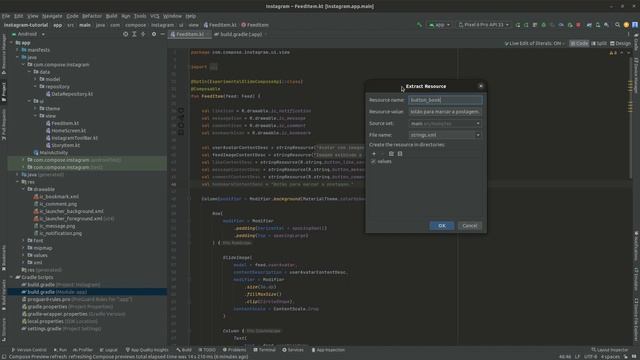The width and height of the screenshot is (640, 360).
Task: Click the yellow account avatar icon
Action: click(x=627, y=25)
